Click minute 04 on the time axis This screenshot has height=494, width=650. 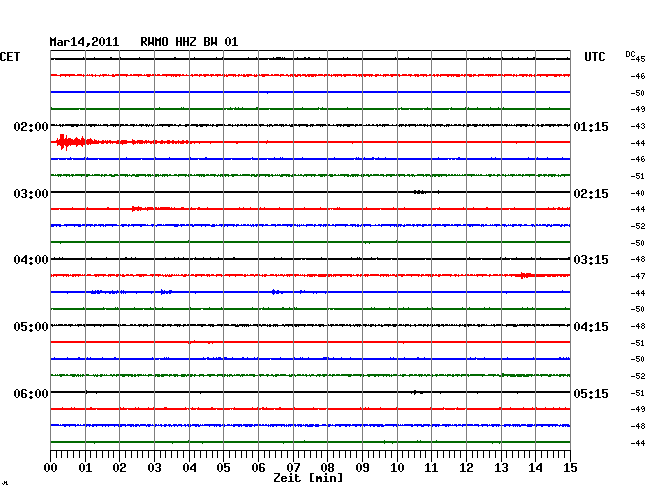pyautogui.click(x=189, y=468)
